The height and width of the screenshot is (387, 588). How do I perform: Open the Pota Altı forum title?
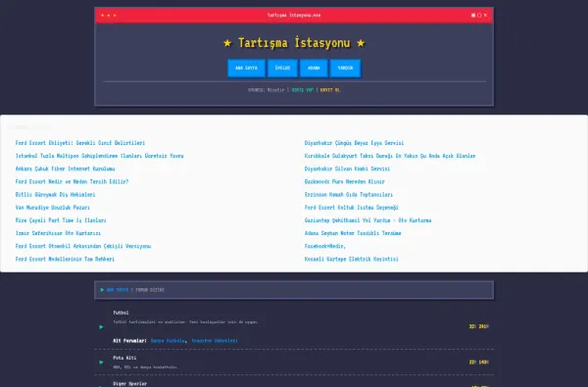click(x=124, y=358)
